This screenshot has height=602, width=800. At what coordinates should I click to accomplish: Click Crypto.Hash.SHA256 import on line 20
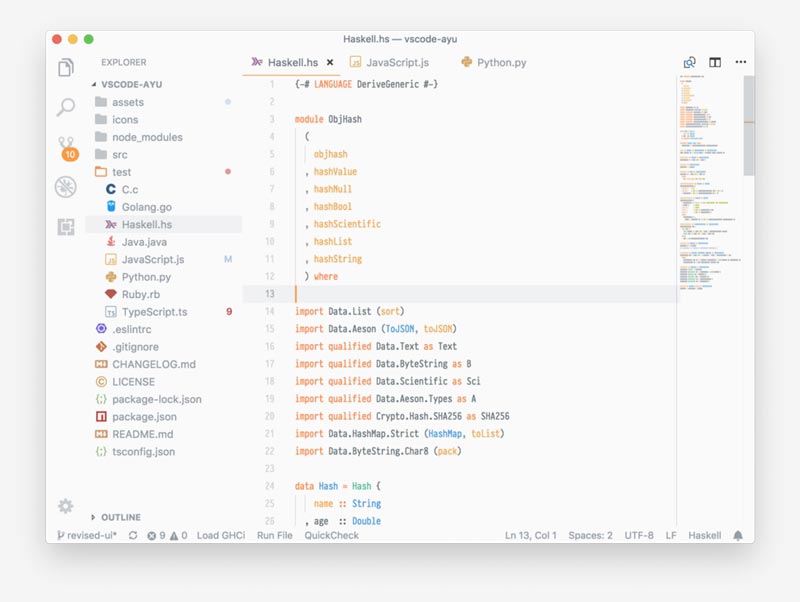(418, 416)
